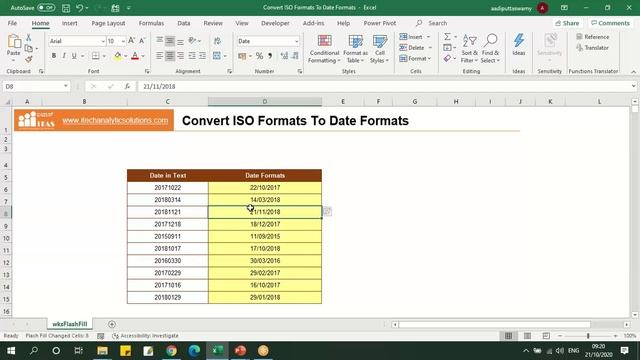Click the Flash Fill options icon
The width and height of the screenshot is (640, 360).
(x=327, y=211)
